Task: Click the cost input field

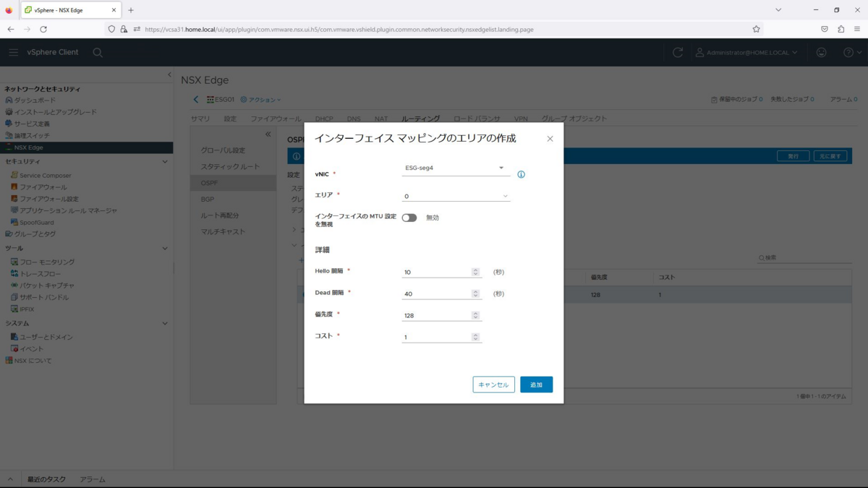Action: (436, 338)
